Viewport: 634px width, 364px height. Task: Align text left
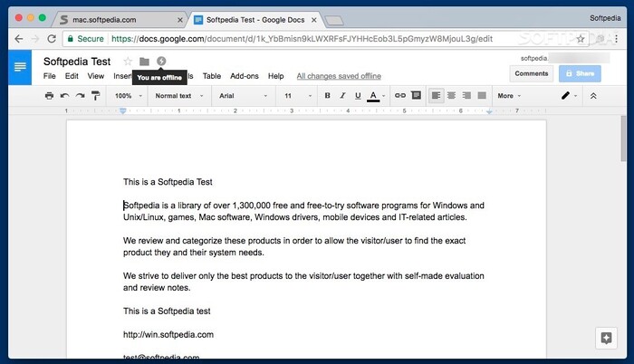[x=436, y=96]
